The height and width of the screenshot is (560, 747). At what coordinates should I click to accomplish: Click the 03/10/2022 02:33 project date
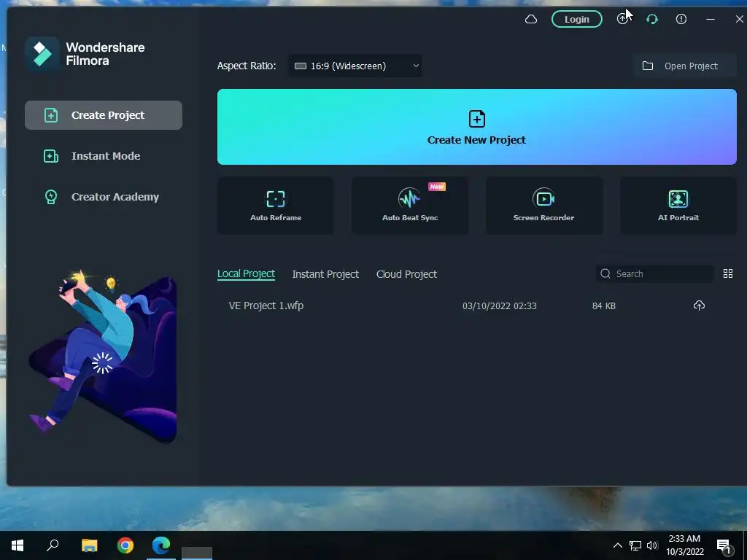click(x=499, y=306)
